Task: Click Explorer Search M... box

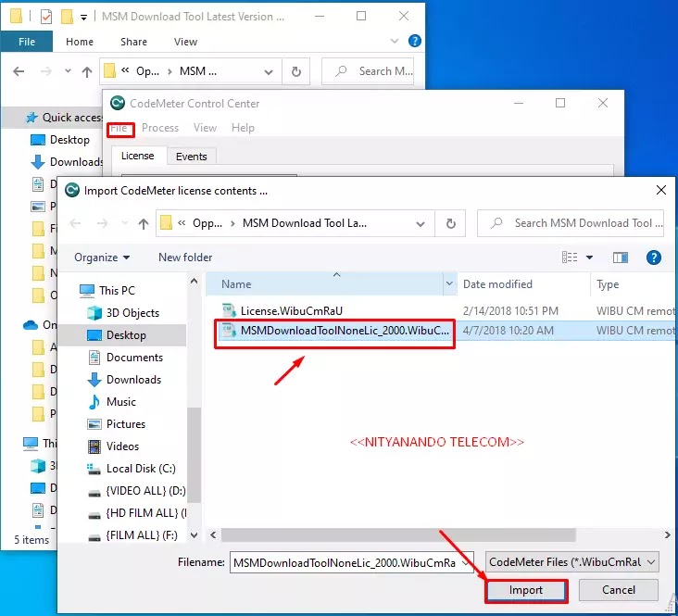Action: (368, 71)
